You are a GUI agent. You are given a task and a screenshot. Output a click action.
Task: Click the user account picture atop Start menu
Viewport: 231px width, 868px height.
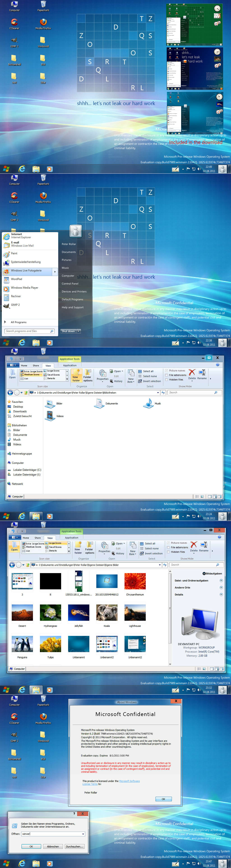point(76,231)
